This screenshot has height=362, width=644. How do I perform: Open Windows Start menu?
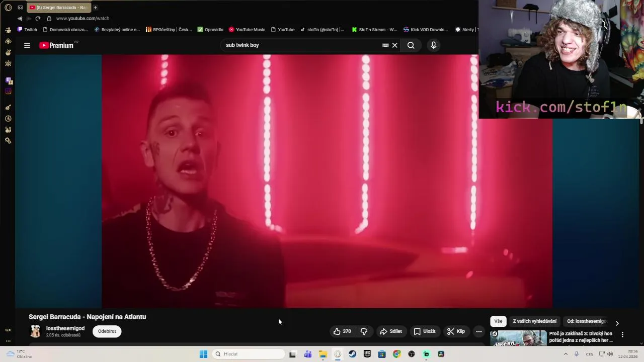pyautogui.click(x=203, y=354)
